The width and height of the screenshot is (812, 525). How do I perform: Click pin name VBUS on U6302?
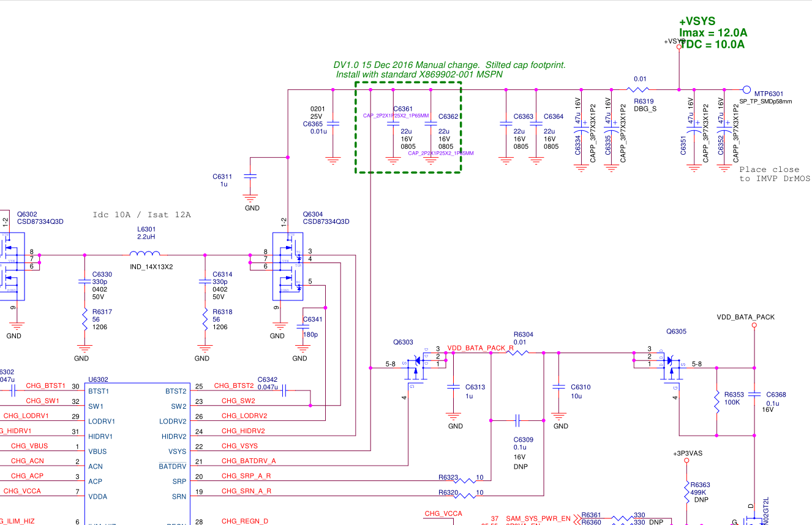[97, 452]
